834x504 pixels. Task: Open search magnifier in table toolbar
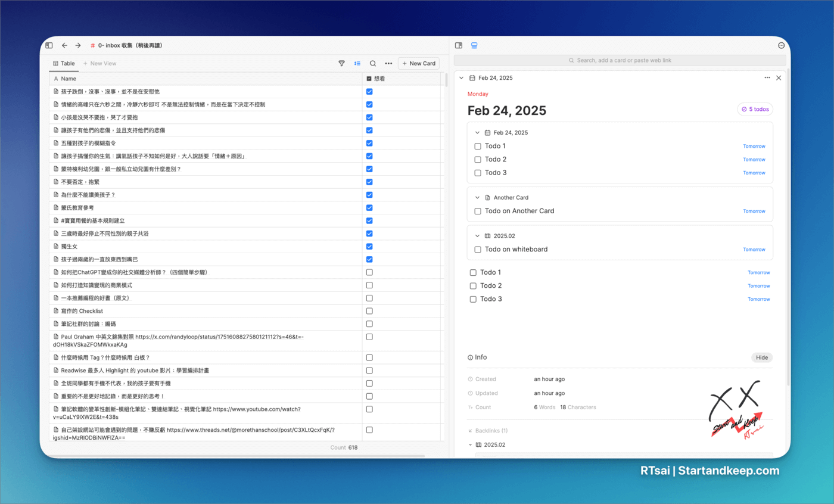[373, 63]
